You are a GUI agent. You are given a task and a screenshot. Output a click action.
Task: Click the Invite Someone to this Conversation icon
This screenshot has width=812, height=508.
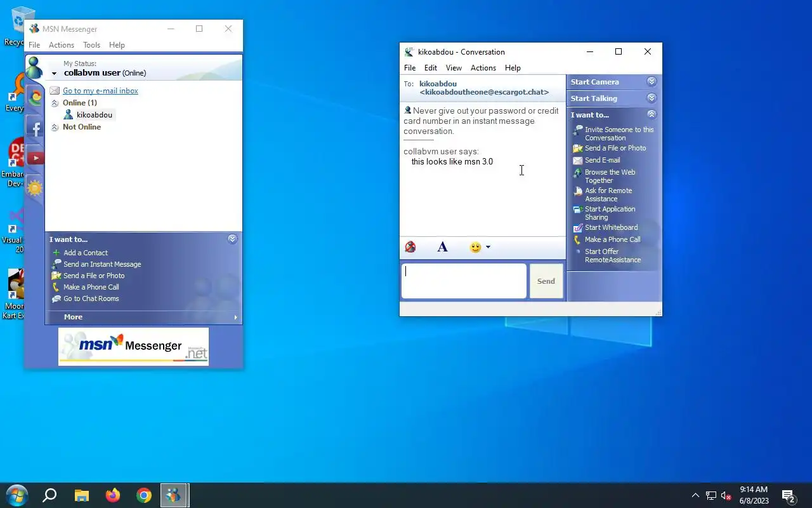[577, 130]
